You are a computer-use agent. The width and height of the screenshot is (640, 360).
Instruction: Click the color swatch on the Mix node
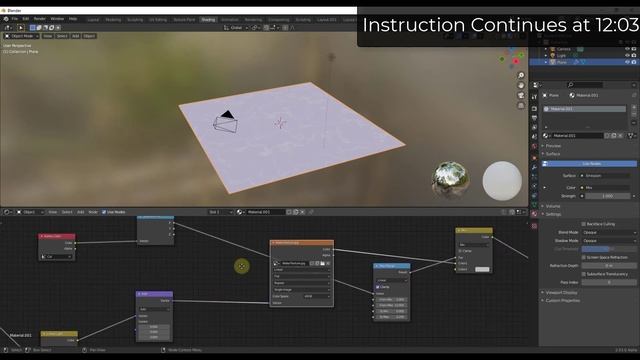482,269
